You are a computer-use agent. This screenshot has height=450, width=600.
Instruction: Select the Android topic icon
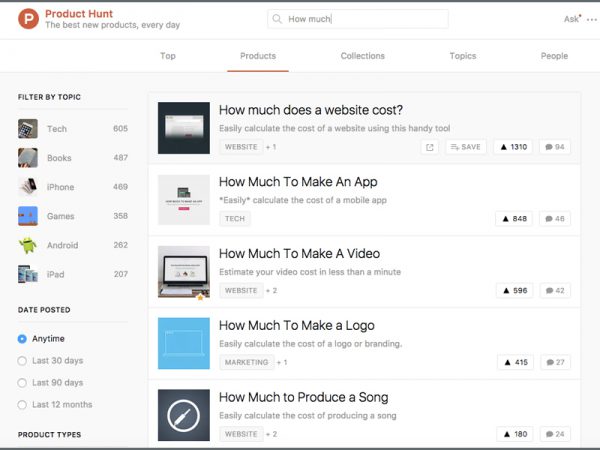point(28,245)
